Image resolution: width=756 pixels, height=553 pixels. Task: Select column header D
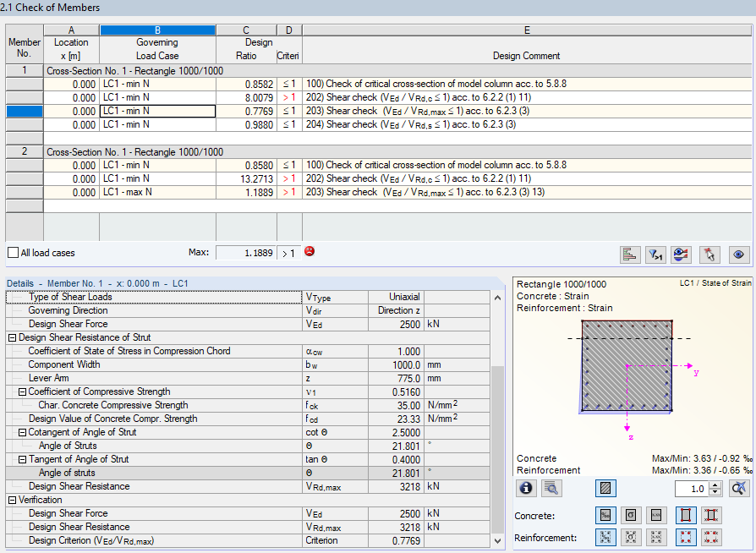[289, 30]
